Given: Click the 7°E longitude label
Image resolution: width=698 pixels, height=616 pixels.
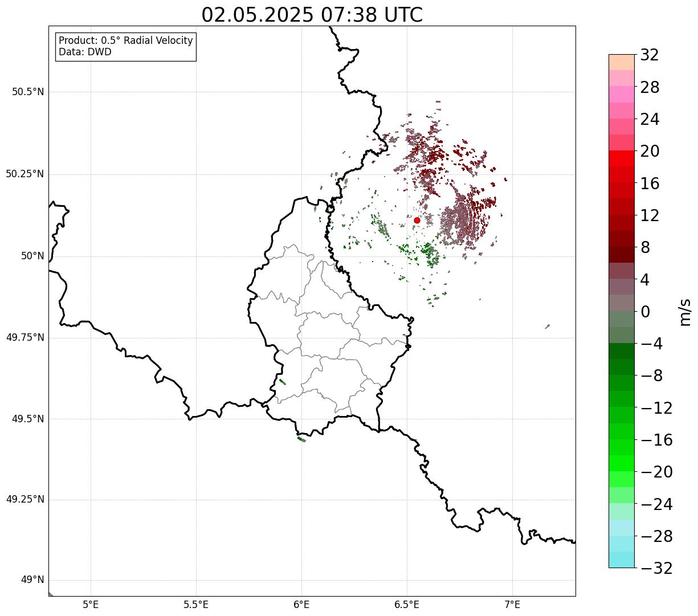Looking at the screenshot, I should [x=512, y=605].
